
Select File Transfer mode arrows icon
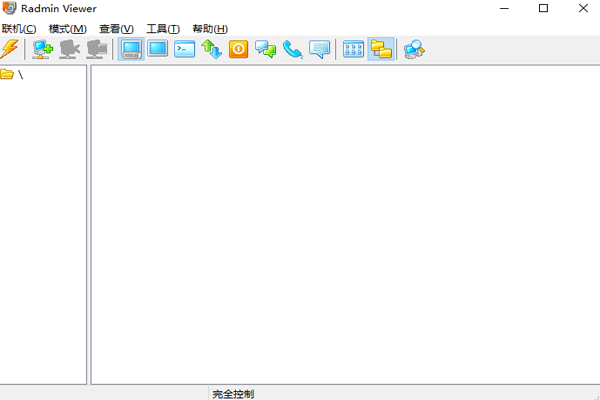pos(212,49)
